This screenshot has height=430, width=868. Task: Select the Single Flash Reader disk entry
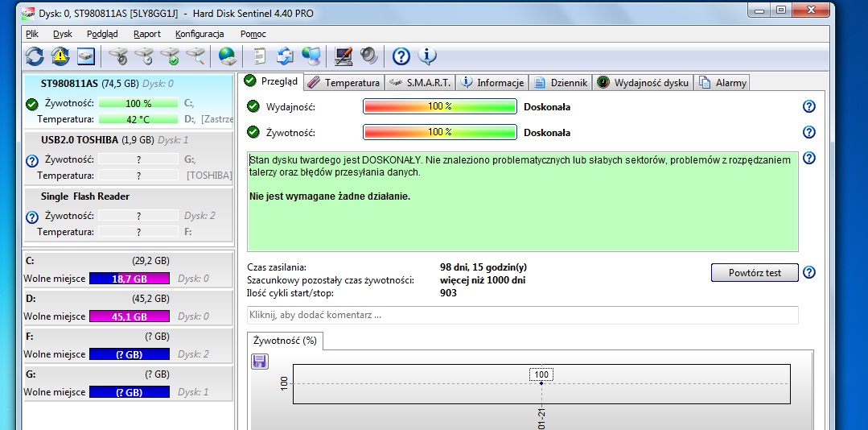[129, 215]
